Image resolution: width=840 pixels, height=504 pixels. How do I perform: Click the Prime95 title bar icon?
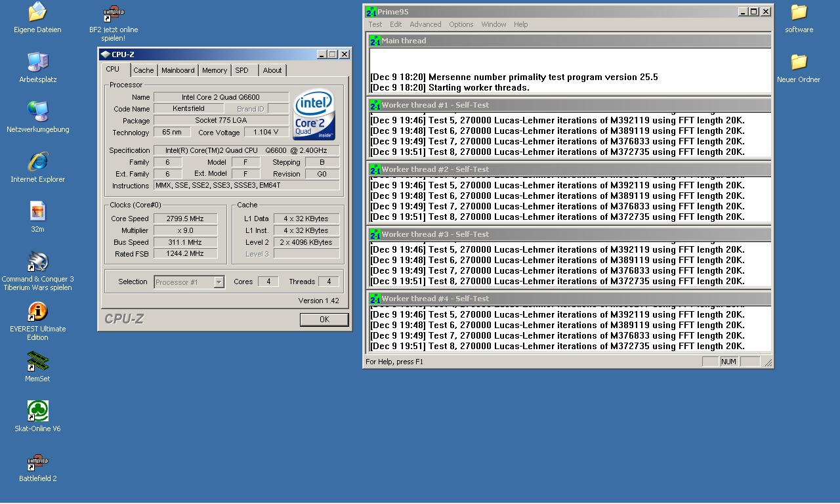tap(371, 12)
